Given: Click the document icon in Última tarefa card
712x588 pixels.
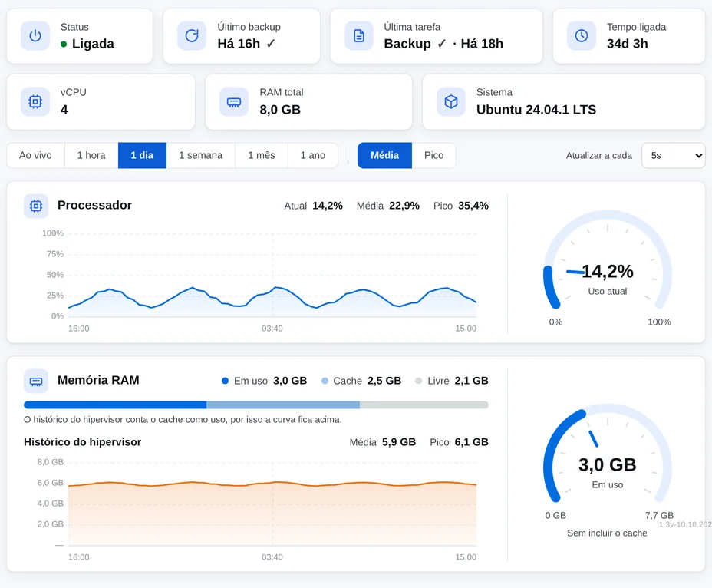Looking at the screenshot, I should (359, 35).
